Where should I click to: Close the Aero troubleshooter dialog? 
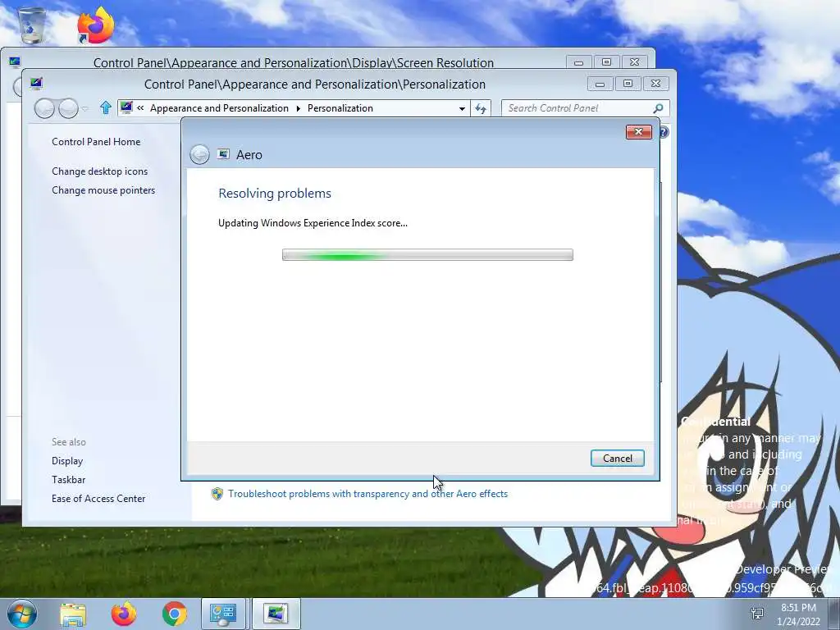tap(638, 132)
